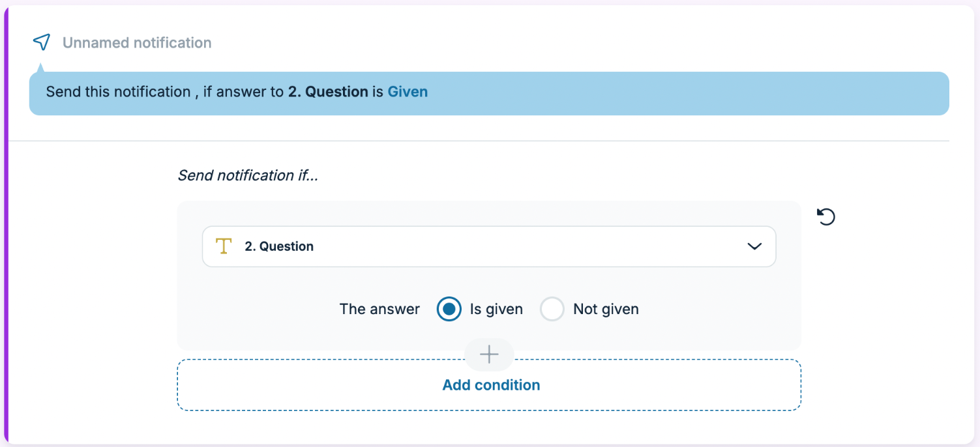Click the text type T icon
The width and height of the screenshot is (980, 447).
(224, 246)
